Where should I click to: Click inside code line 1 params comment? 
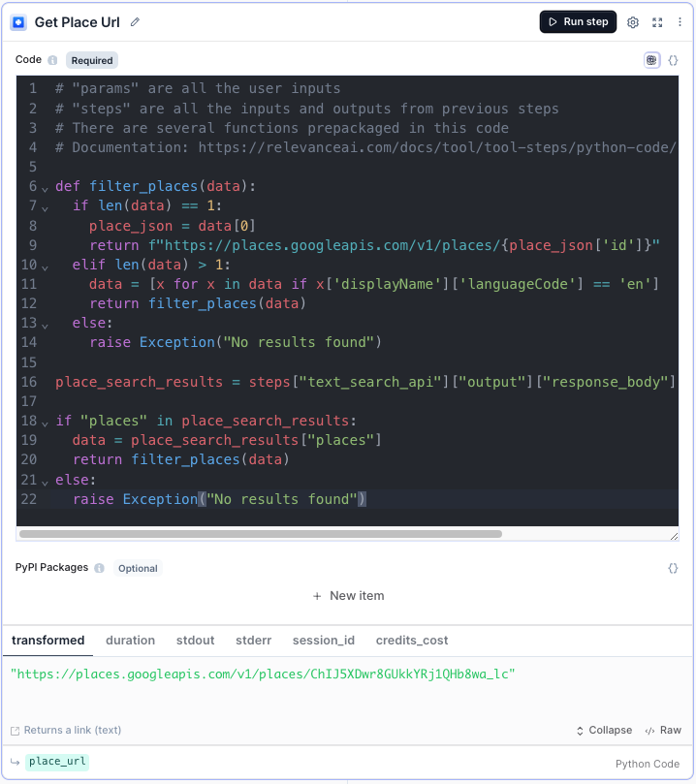pyautogui.click(x=198, y=88)
